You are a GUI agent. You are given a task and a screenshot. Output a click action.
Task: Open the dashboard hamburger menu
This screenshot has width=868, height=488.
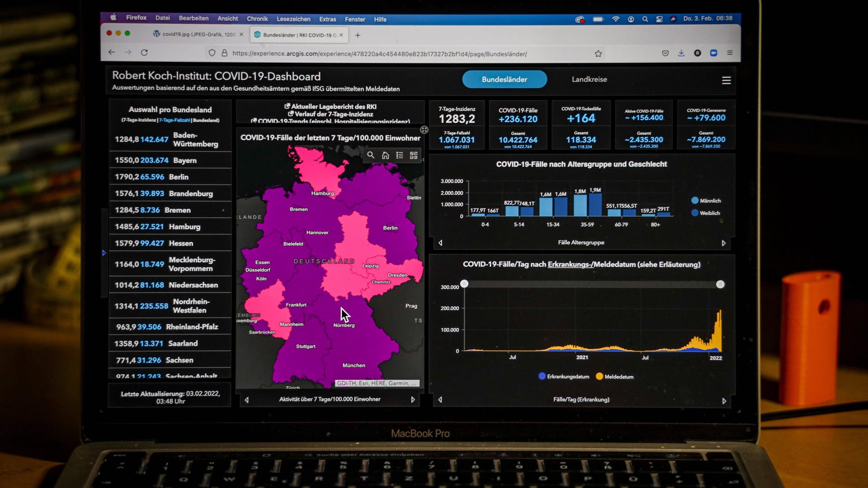pyautogui.click(x=726, y=80)
